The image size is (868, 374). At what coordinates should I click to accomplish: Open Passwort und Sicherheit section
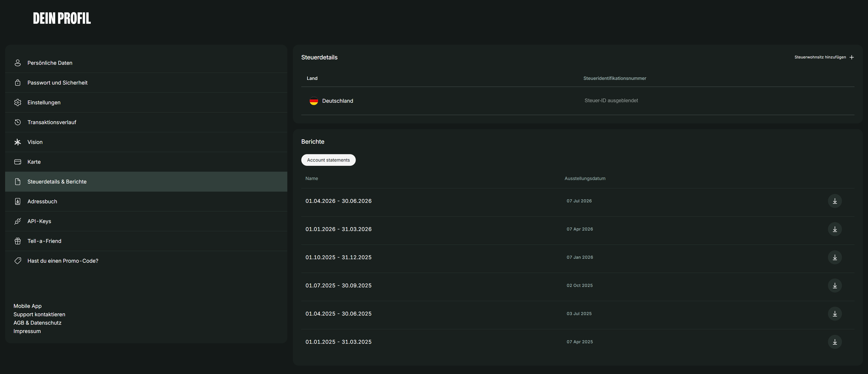coord(146,82)
